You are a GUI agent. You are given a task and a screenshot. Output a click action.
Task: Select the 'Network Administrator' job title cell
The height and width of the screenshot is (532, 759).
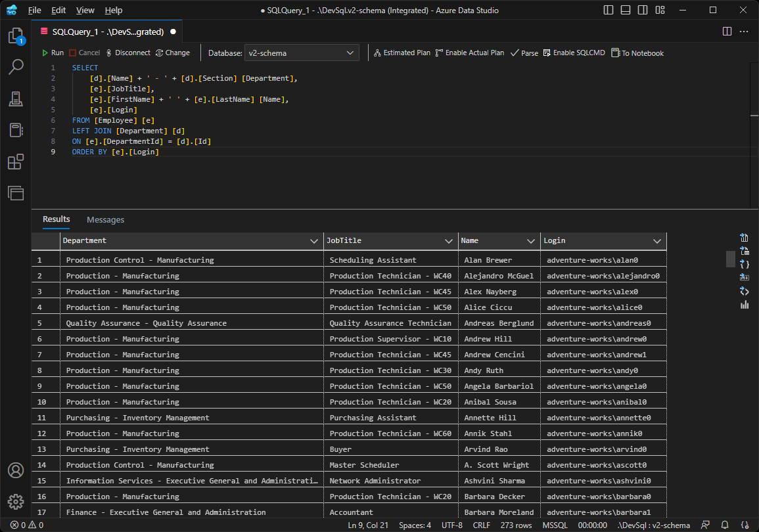390,481
